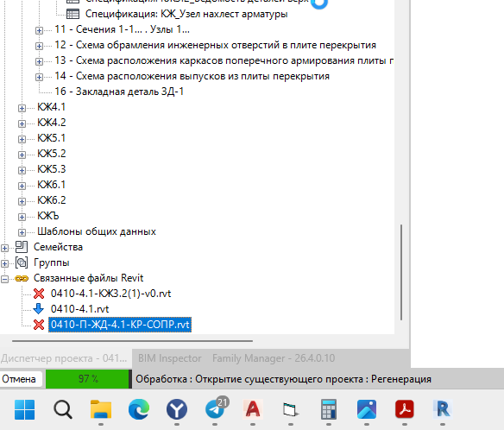
Task: Open the Calculator taskbar icon
Action: pos(329,409)
